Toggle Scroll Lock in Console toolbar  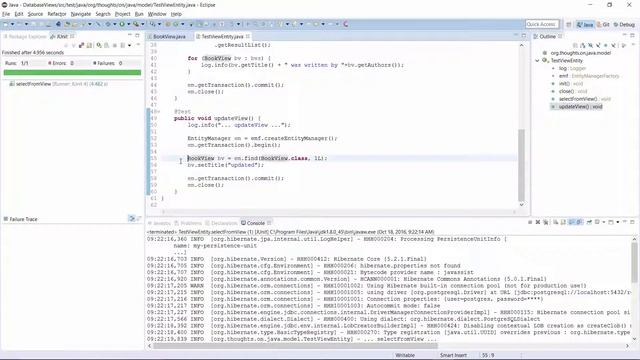(x=563, y=222)
